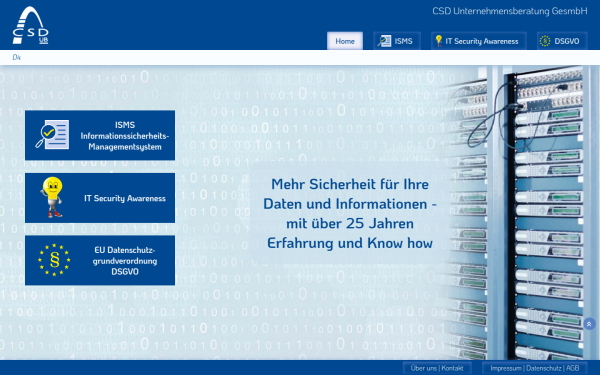Go to the DSGVO navigation tab
The width and height of the screenshot is (600, 375).
click(562, 41)
